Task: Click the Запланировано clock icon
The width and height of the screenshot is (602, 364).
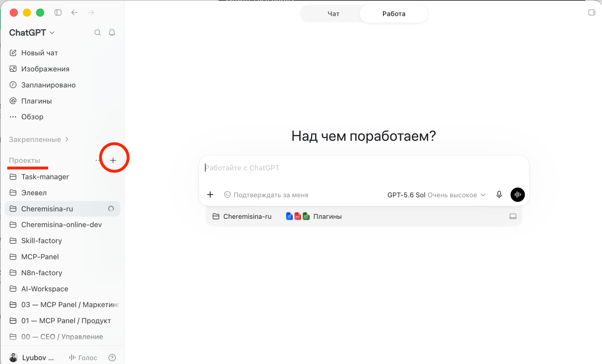Action: [13, 85]
